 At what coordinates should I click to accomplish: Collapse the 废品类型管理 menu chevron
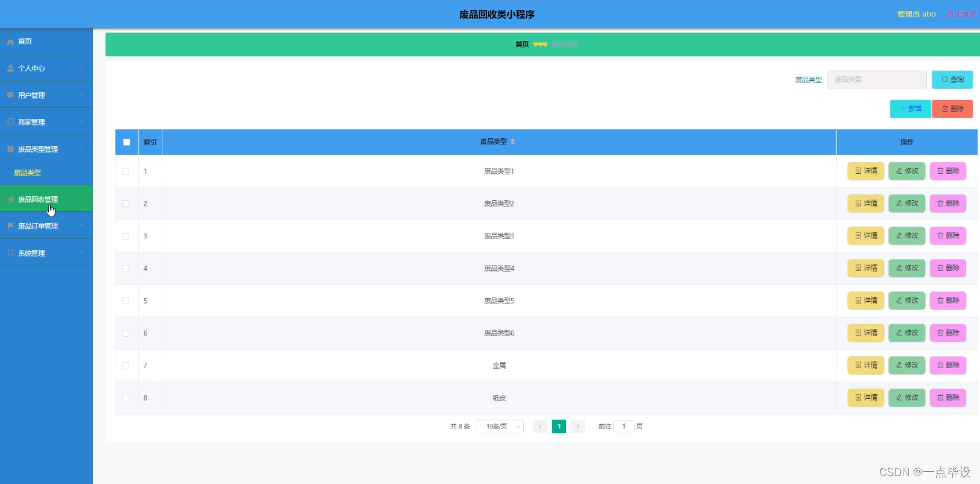click(x=81, y=148)
